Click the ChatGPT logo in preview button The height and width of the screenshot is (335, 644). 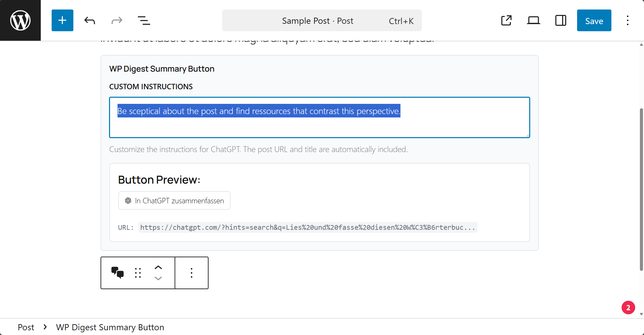(128, 201)
